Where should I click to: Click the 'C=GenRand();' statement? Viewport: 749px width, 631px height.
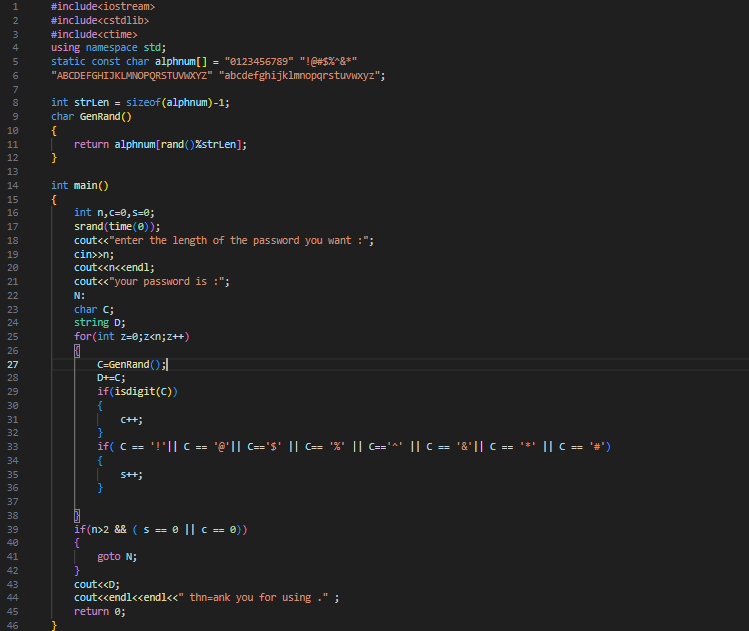click(132, 364)
